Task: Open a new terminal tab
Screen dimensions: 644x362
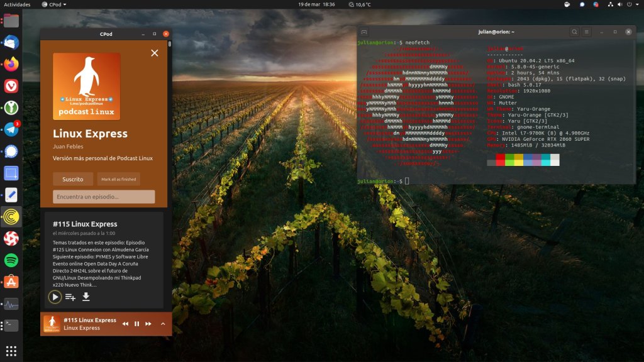Action: click(x=364, y=32)
